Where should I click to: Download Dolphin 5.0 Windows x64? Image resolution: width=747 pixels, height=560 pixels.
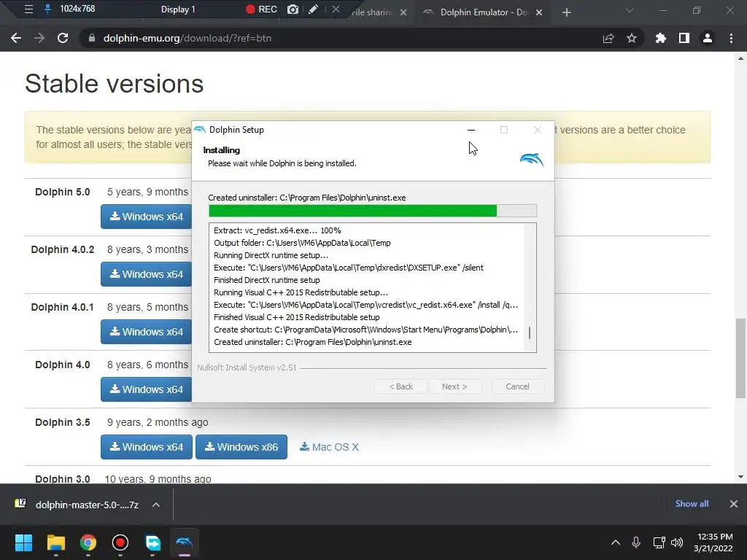pos(146,217)
